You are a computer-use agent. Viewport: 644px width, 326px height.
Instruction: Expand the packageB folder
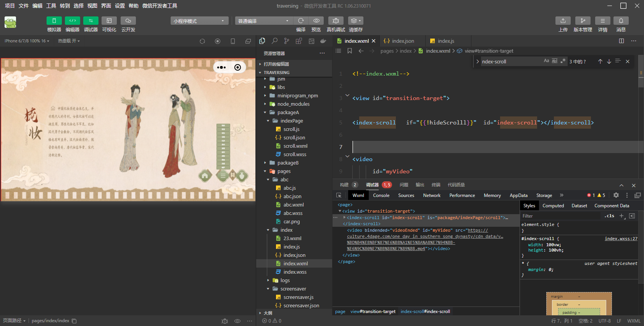(288, 163)
